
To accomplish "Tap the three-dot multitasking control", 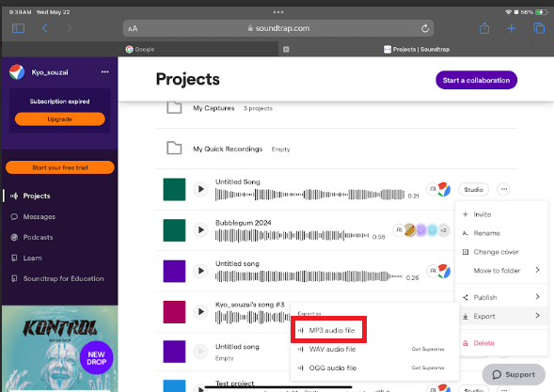I will click(x=278, y=12).
